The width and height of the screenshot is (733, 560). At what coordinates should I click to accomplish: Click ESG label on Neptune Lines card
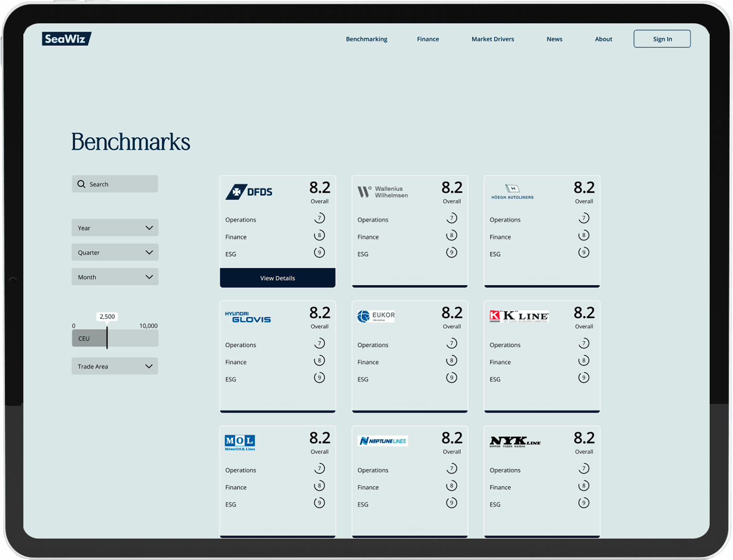coord(363,504)
